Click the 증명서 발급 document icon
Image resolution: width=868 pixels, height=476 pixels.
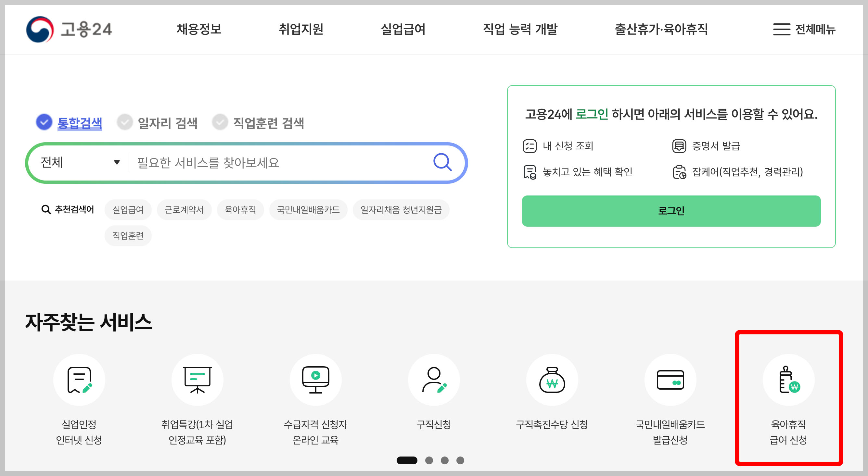click(x=679, y=146)
